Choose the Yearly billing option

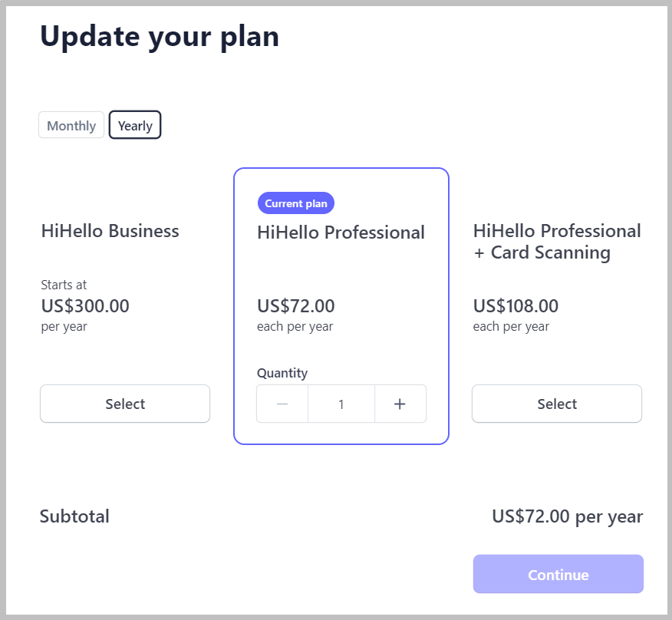coord(135,125)
